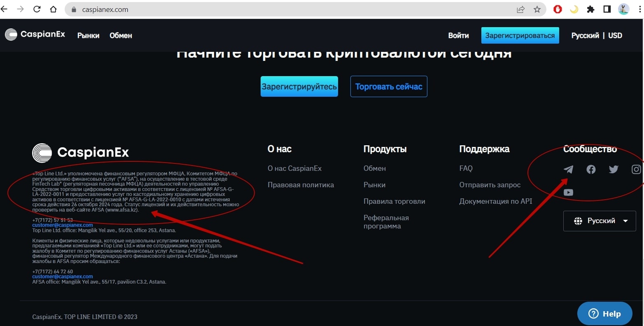
Task: Toggle the browser side panel icon
Action: [607, 9]
